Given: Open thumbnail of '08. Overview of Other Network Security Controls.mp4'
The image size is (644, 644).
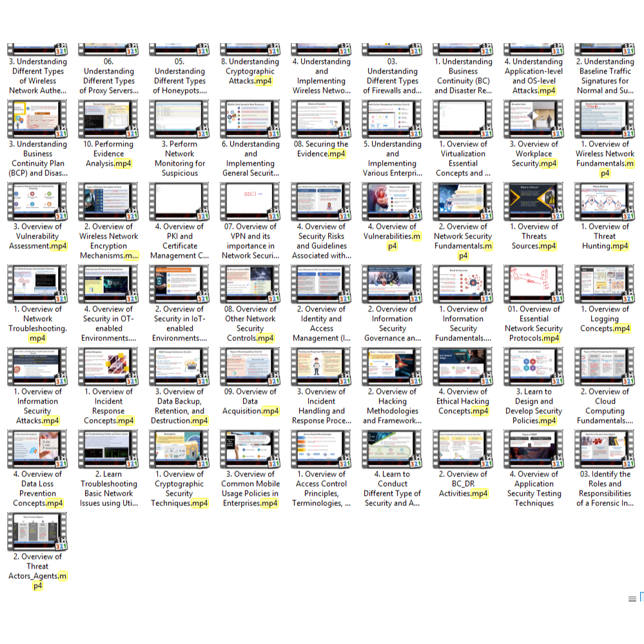Looking at the screenshot, I should 251,284.
